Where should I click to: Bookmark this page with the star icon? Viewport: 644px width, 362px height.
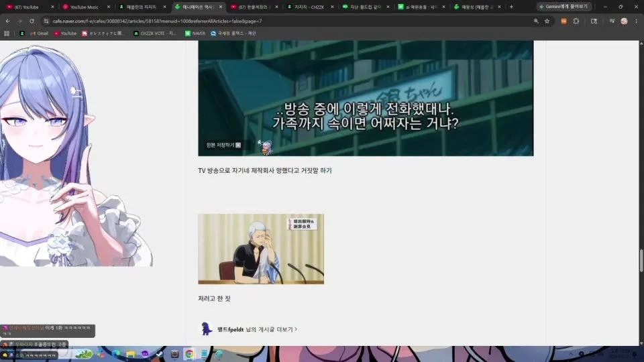547,21
